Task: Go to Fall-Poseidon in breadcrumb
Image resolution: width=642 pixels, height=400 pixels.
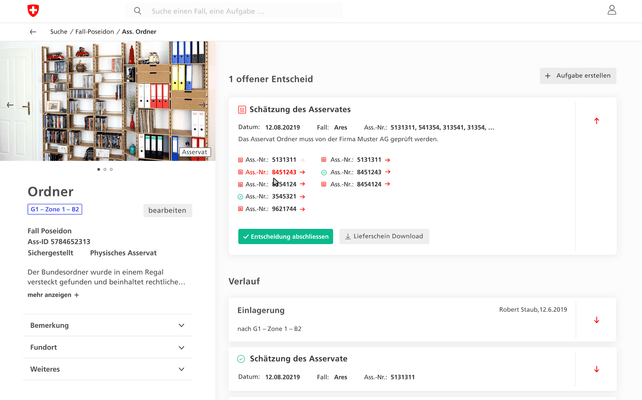Action: point(95,32)
